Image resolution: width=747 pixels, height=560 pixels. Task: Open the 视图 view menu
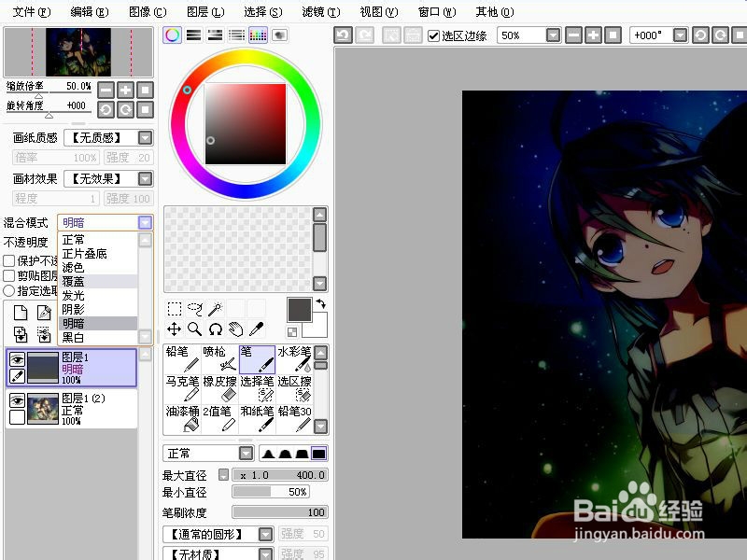tap(379, 12)
